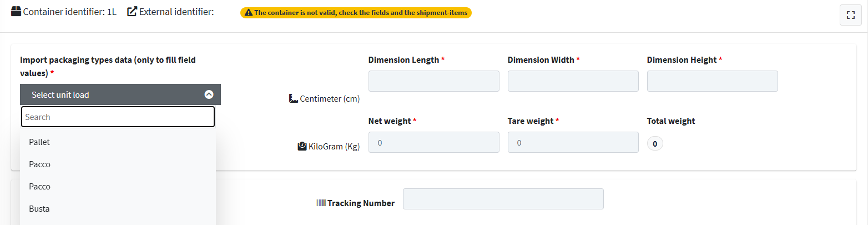Click the barcode icon beside Tracking Number
Screen dimensions: 868x225
pyautogui.click(x=321, y=203)
